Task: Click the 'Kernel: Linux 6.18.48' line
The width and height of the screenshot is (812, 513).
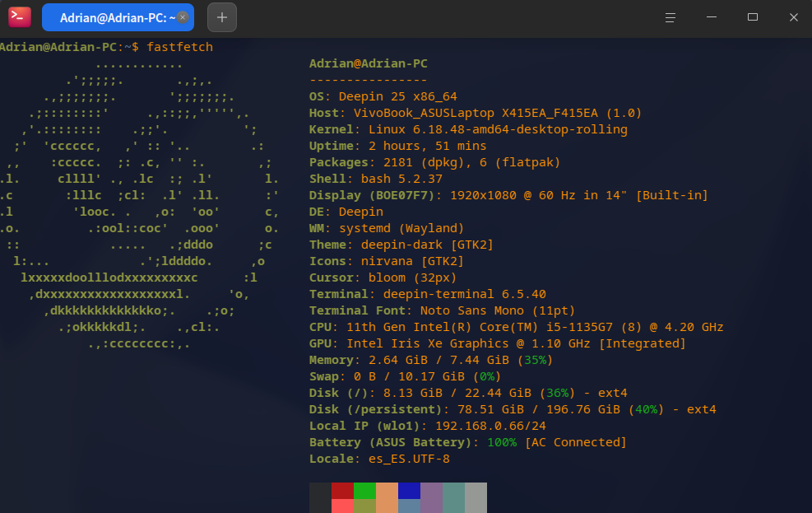Action: click(x=468, y=129)
